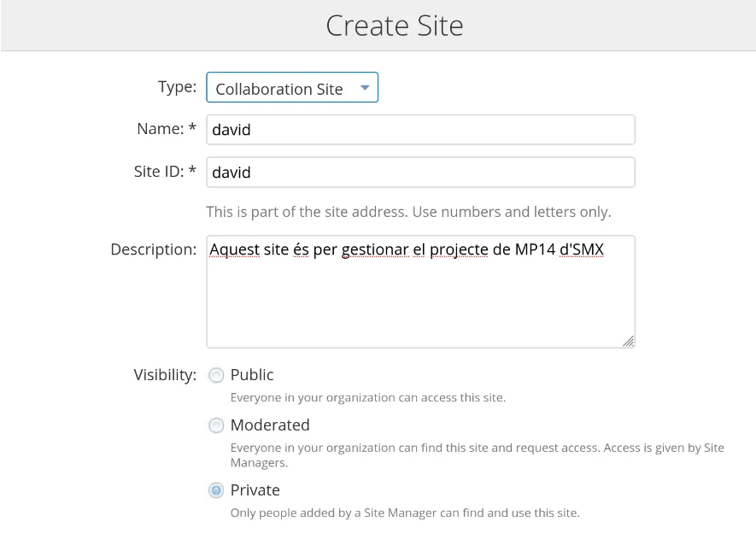Click the 'Public' option label text
756x539 pixels.
point(252,375)
